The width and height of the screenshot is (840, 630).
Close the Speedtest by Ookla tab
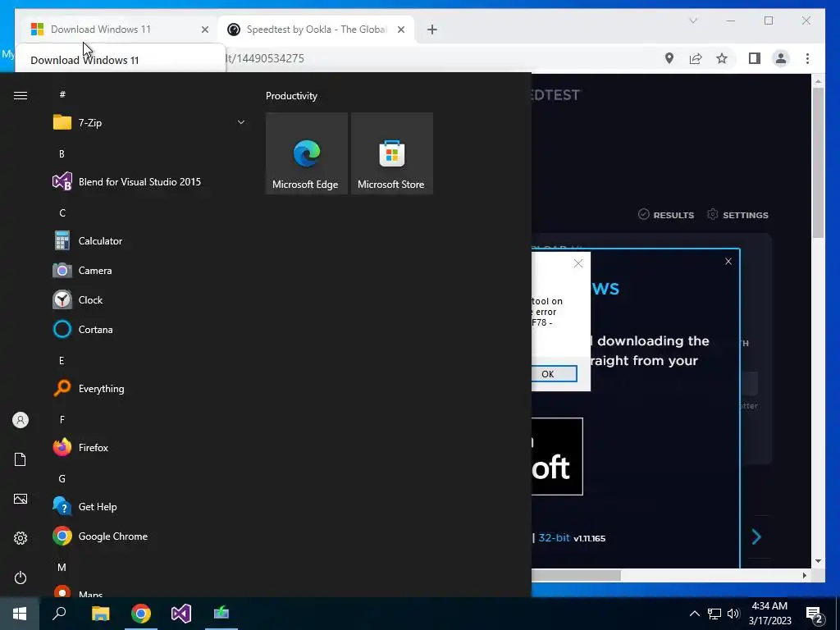[400, 30]
